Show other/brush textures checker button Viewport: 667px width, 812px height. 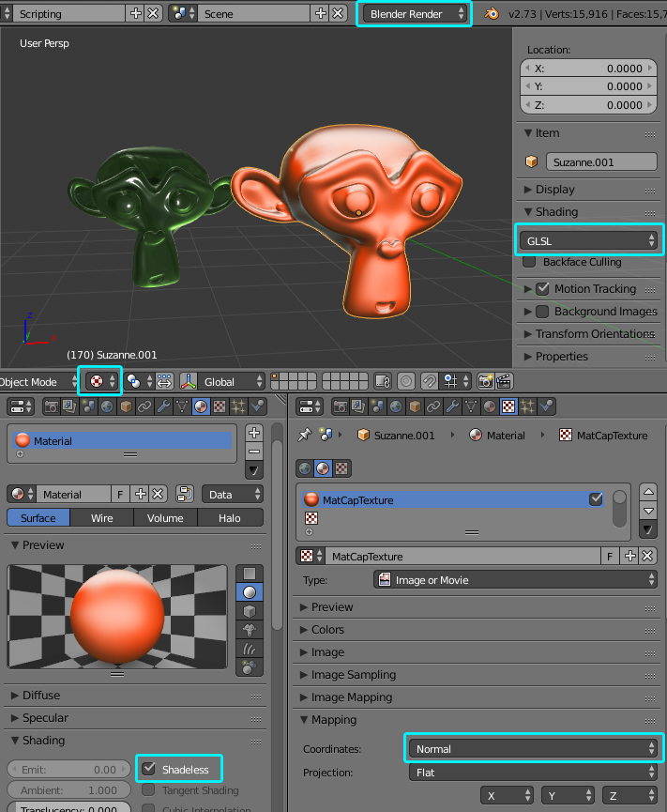(341, 468)
